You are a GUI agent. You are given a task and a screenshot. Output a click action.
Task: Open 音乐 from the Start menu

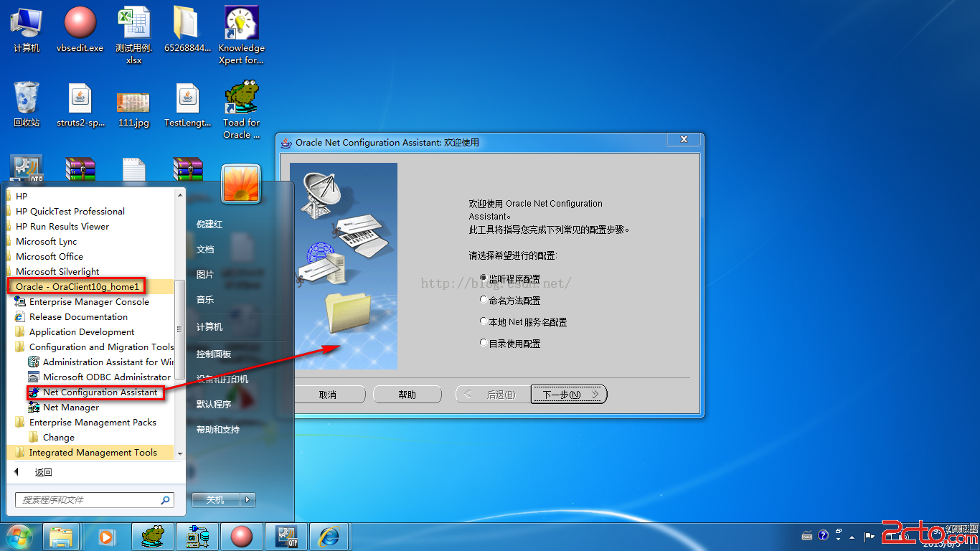coord(205,299)
